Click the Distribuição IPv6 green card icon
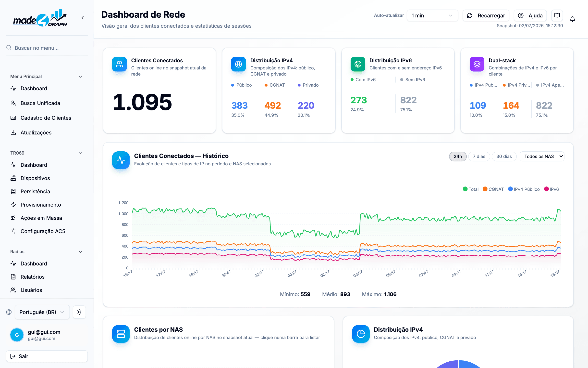The height and width of the screenshot is (368, 588). (358, 64)
